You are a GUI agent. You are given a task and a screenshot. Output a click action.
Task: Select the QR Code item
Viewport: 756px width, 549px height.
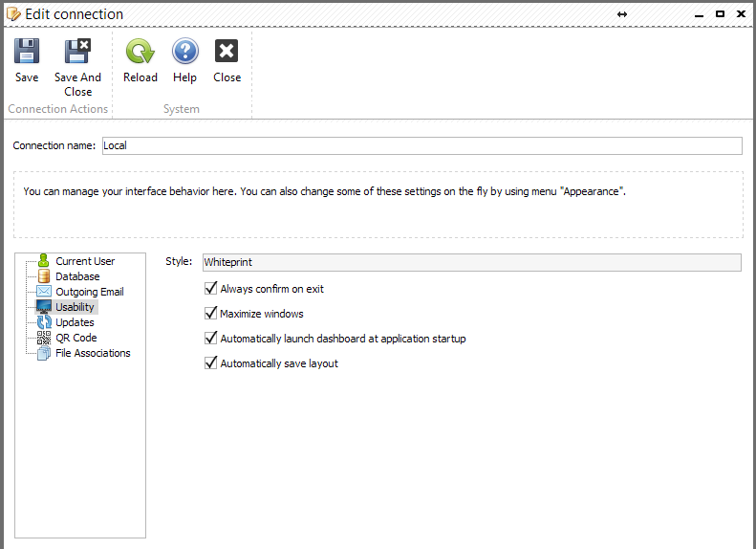[x=76, y=338]
